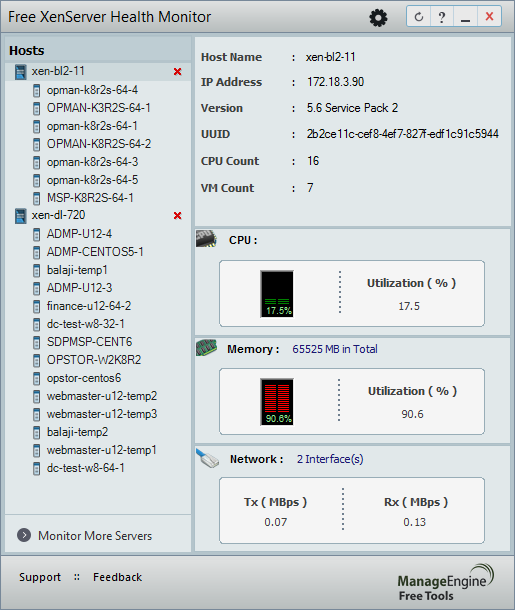This screenshot has height=610, width=515.
Task: Open settings via the gear icon
Action: (x=378, y=18)
